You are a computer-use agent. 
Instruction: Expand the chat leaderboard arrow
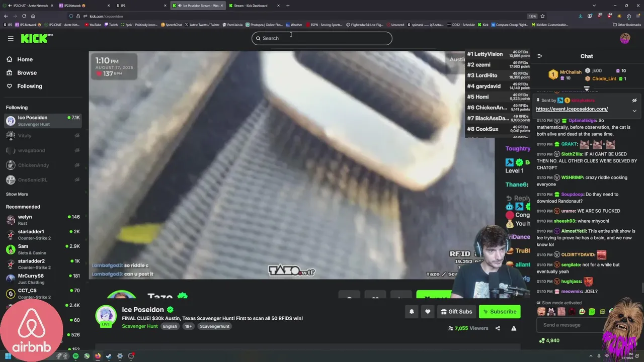tap(587, 88)
